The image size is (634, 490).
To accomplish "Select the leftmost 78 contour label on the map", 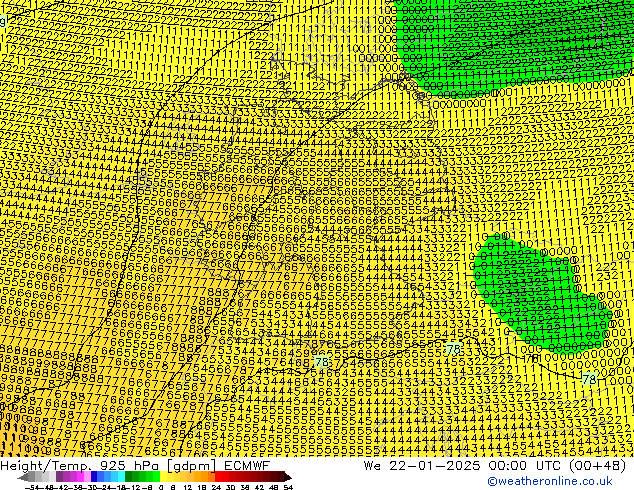I will click(321, 361).
